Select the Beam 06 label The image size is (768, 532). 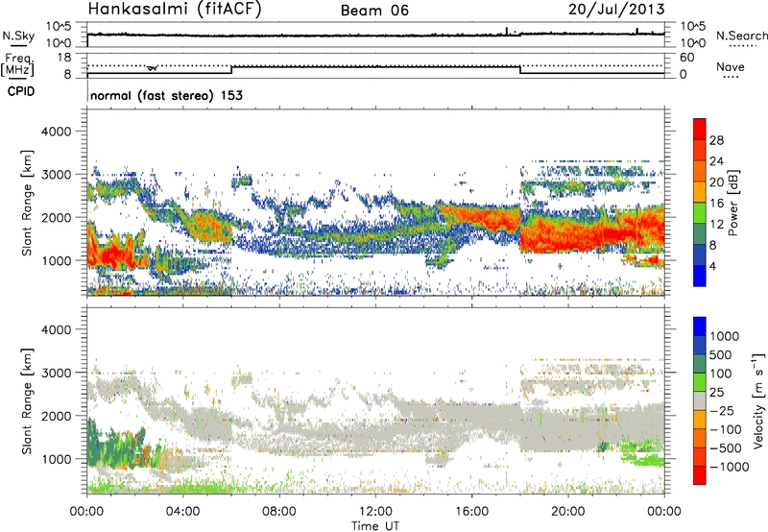(374, 11)
